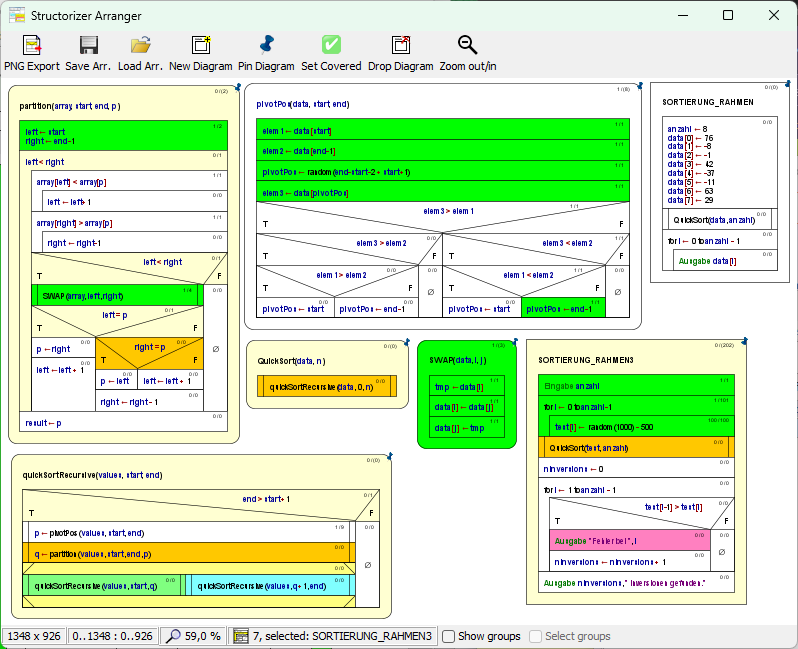
Task: Click the green SWAP(array,left,right) call
Action: coord(117,296)
